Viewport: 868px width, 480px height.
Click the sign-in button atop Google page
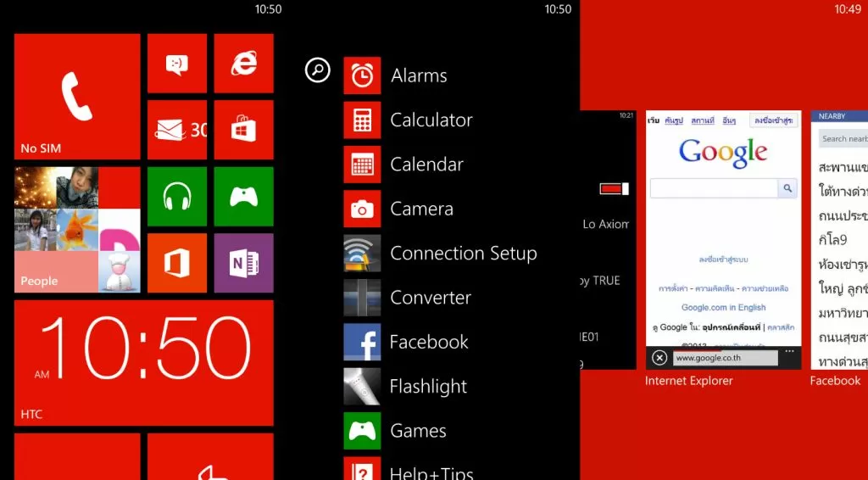[x=774, y=120]
